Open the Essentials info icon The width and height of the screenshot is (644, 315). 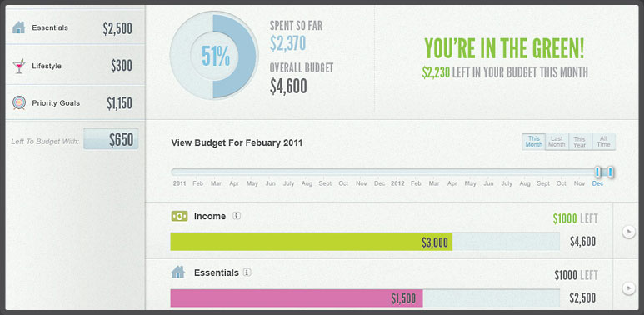[247, 272]
